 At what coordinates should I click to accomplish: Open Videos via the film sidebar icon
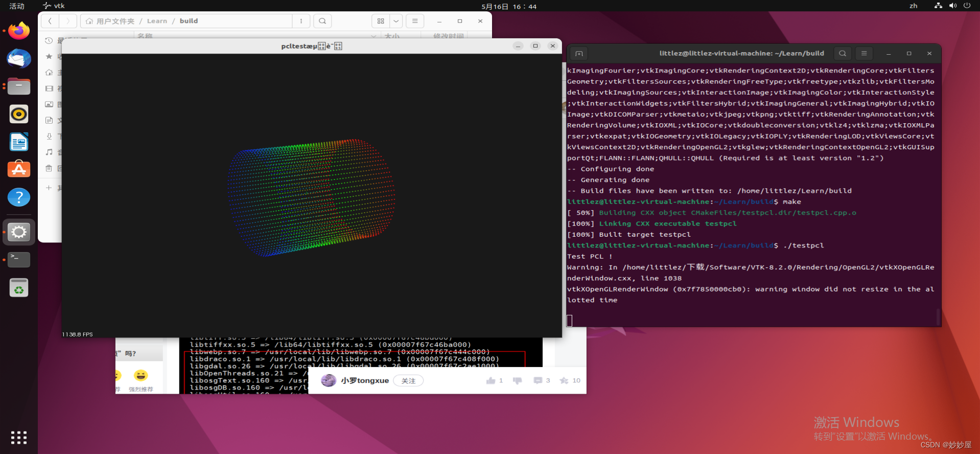click(x=49, y=88)
